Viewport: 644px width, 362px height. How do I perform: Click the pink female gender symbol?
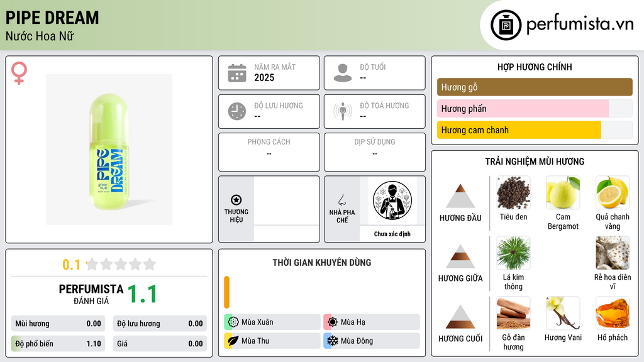coord(19,73)
